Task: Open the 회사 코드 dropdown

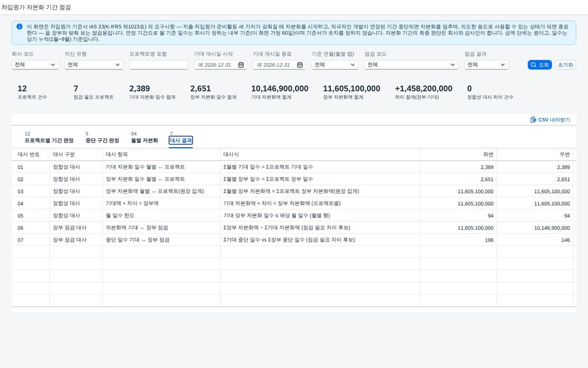Action: (35, 65)
